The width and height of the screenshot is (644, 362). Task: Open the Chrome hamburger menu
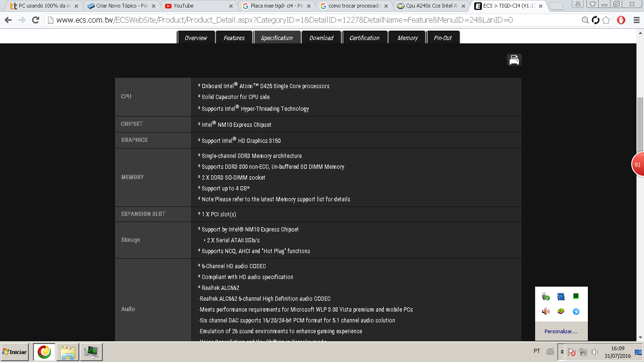(x=636, y=20)
